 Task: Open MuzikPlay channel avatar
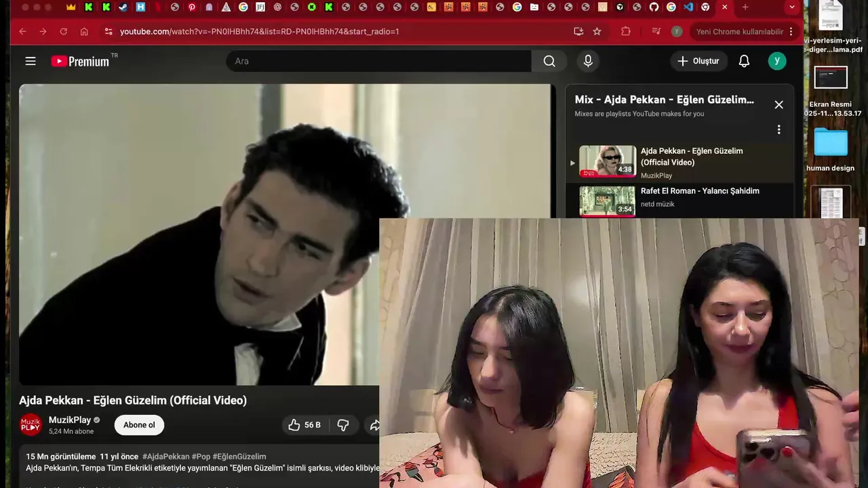click(x=31, y=425)
